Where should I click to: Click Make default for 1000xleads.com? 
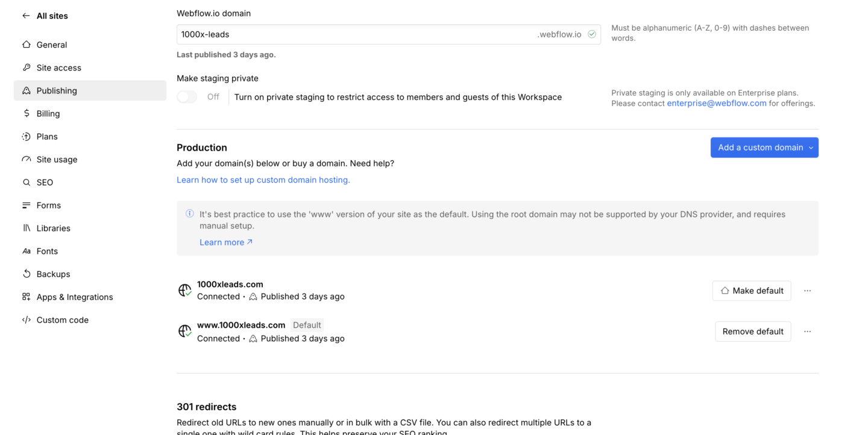coord(752,290)
